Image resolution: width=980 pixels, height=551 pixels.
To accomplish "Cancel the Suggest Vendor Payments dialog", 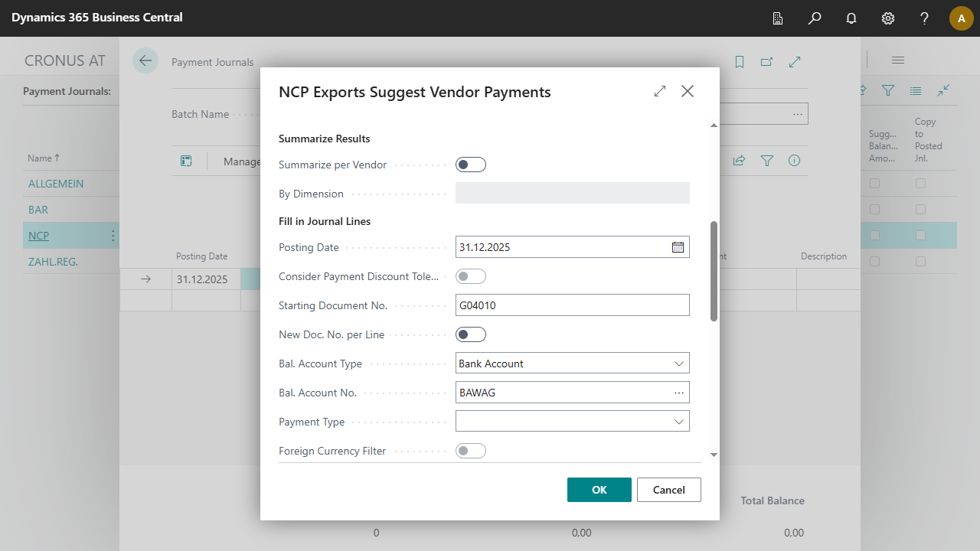I will [669, 490].
